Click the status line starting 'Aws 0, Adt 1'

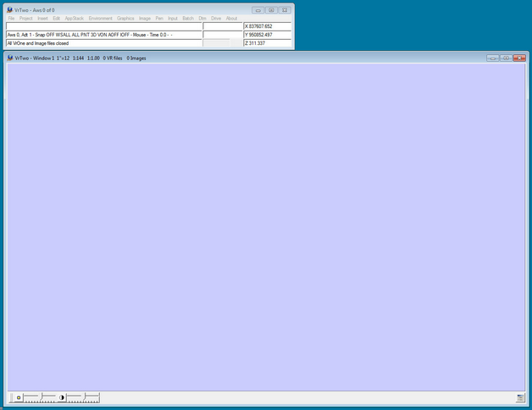point(104,35)
